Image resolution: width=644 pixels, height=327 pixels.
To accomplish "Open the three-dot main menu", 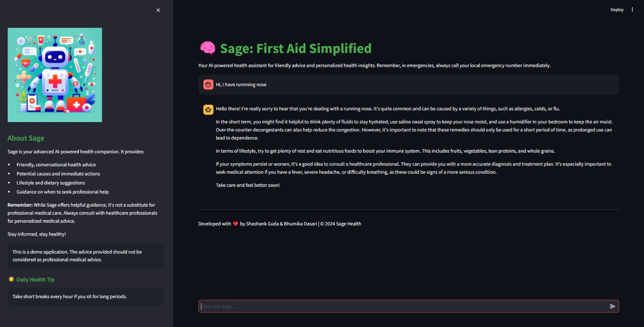I will click(632, 10).
